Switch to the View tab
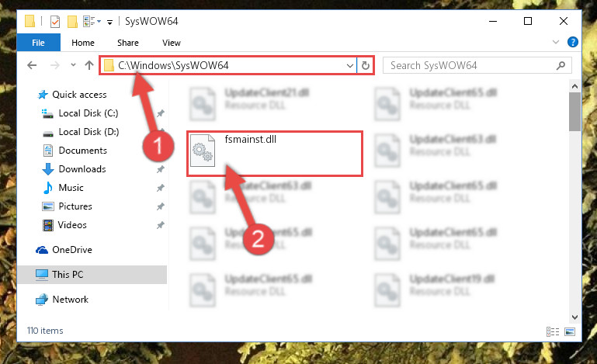This screenshot has height=364, width=597. (172, 43)
